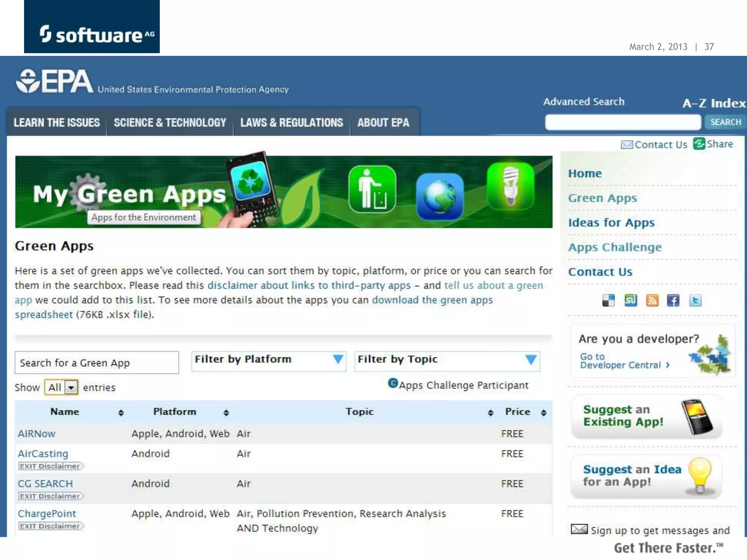Click the globe app icon in banner

(x=440, y=197)
